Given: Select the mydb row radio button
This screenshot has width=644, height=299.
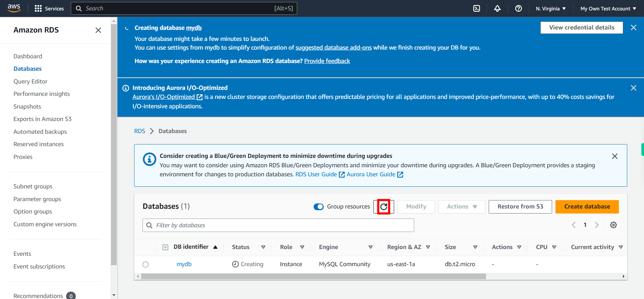Looking at the screenshot, I should (x=146, y=264).
